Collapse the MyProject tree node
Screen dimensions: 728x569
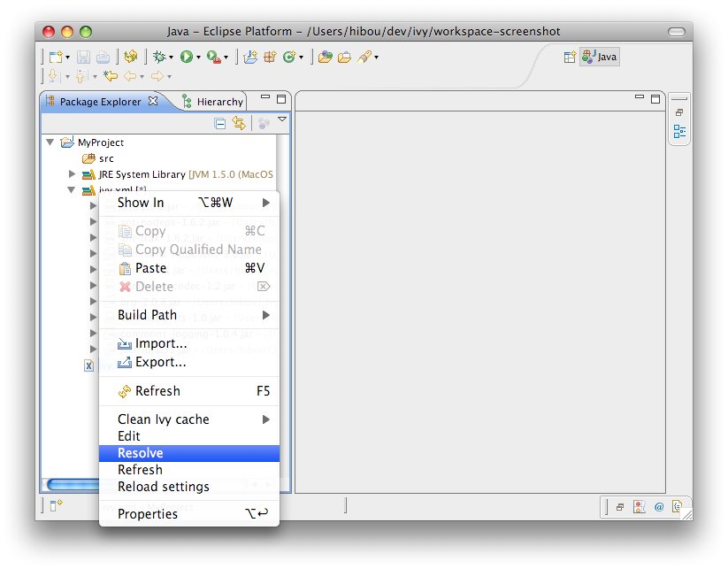click(50, 142)
